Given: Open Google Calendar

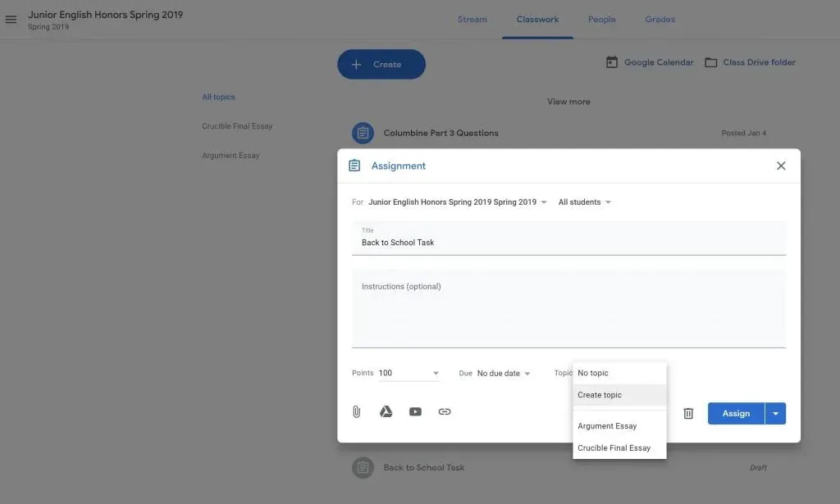Looking at the screenshot, I should [x=650, y=62].
